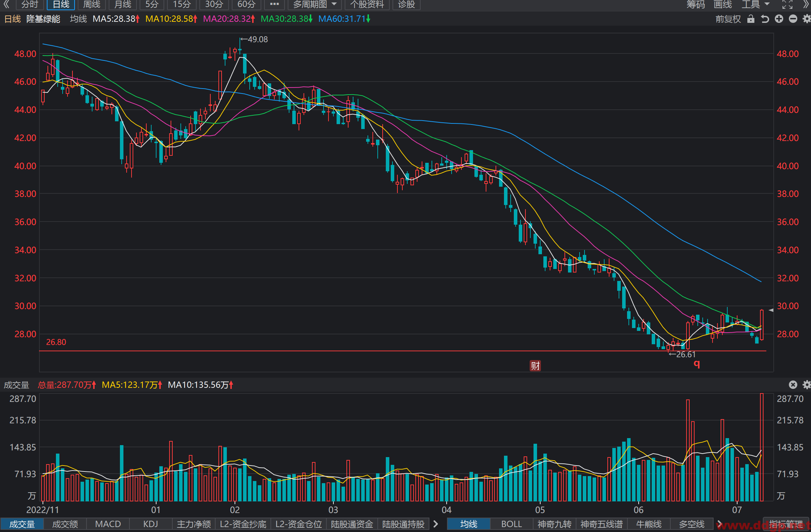Go back with the left double-chevron icon
This screenshot has width=811, height=532.
[x=7, y=4]
